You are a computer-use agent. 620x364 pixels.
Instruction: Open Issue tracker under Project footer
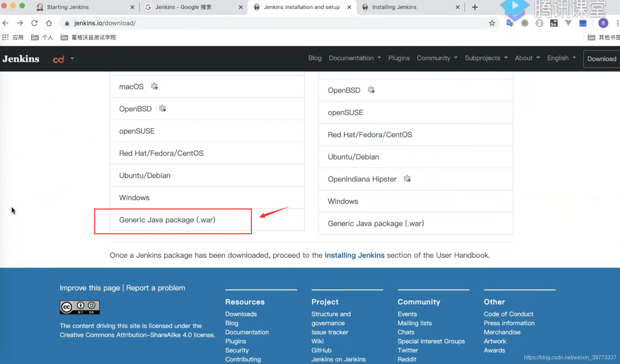pos(330,332)
